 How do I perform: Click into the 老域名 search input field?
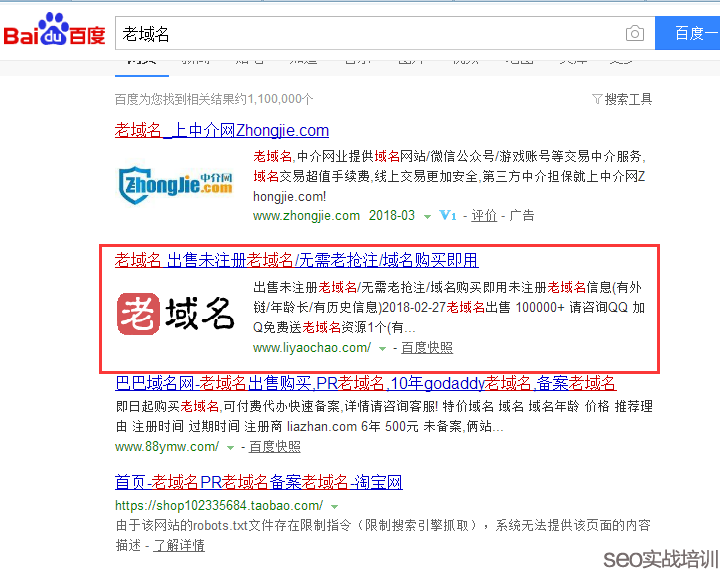tap(370, 34)
